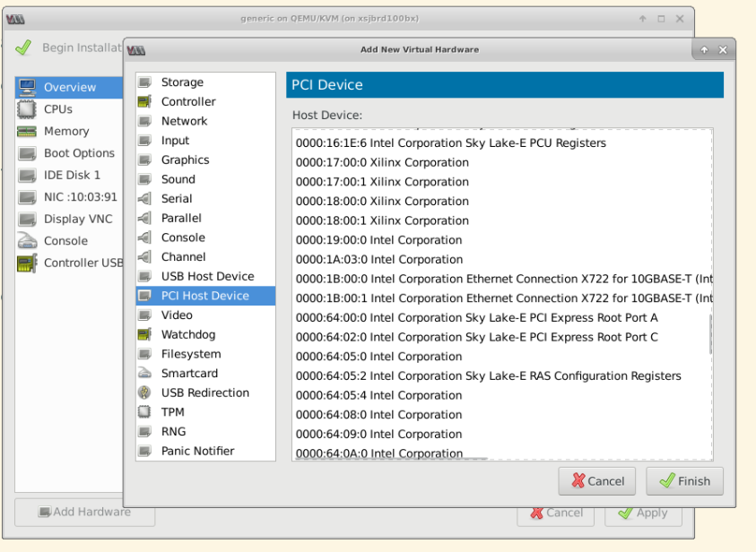This screenshot has width=756, height=552.
Task: Select Sky Lake-E RAS Configuration Registers device
Action: 488,376
